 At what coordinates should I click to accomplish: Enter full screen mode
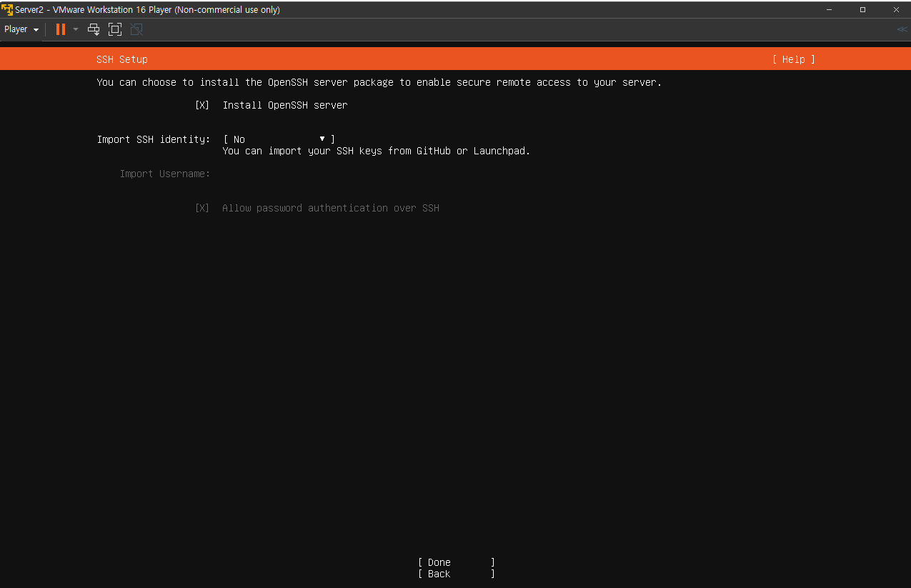115,29
